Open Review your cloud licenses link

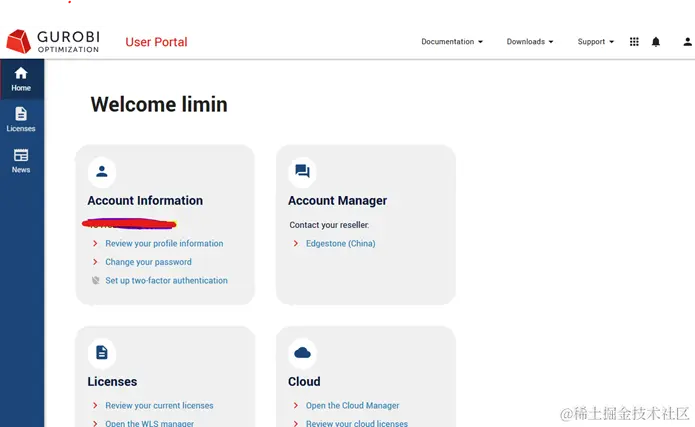[x=357, y=423]
